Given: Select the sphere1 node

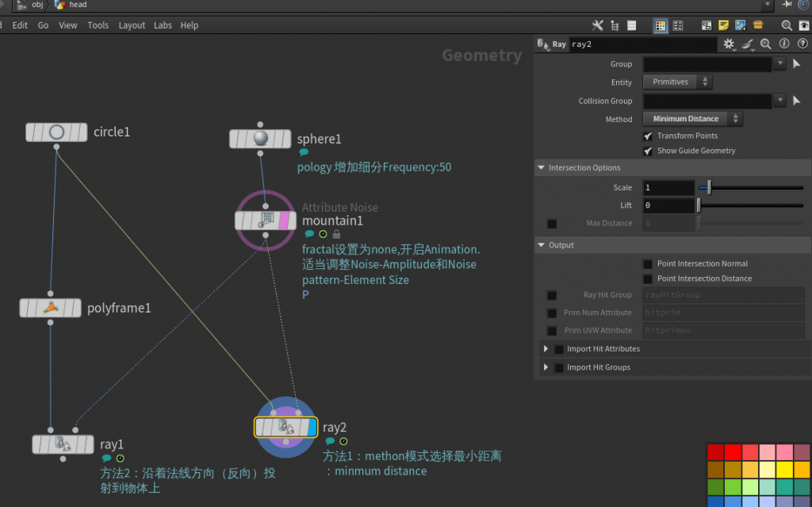Looking at the screenshot, I should pyautogui.click(x=259, y=137).
